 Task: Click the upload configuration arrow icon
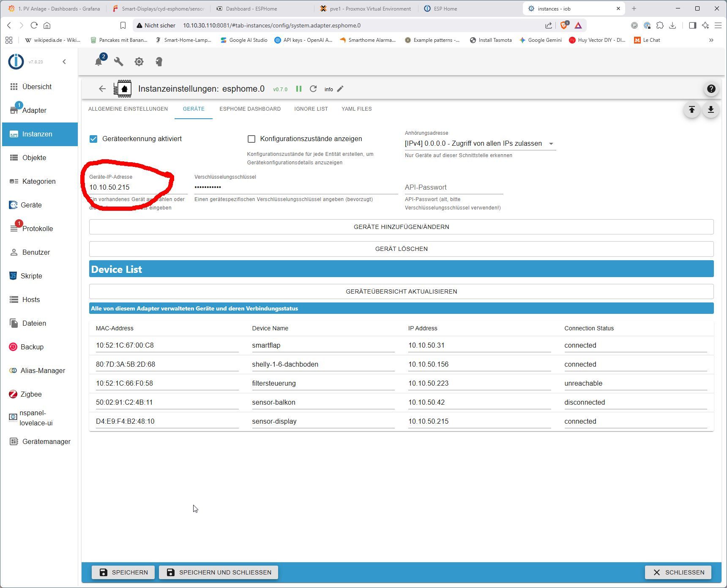(692, 110)
